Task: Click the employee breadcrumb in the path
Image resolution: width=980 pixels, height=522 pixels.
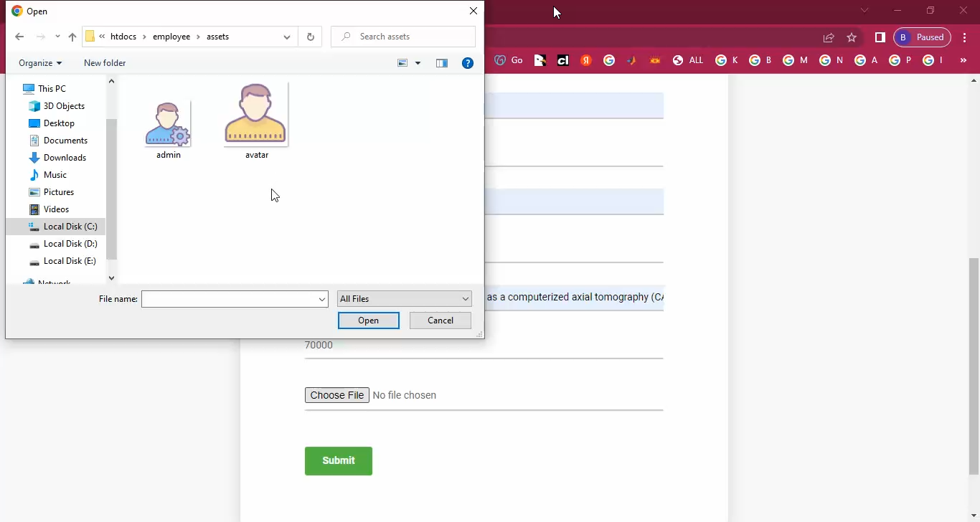Action: pos(171,37)
